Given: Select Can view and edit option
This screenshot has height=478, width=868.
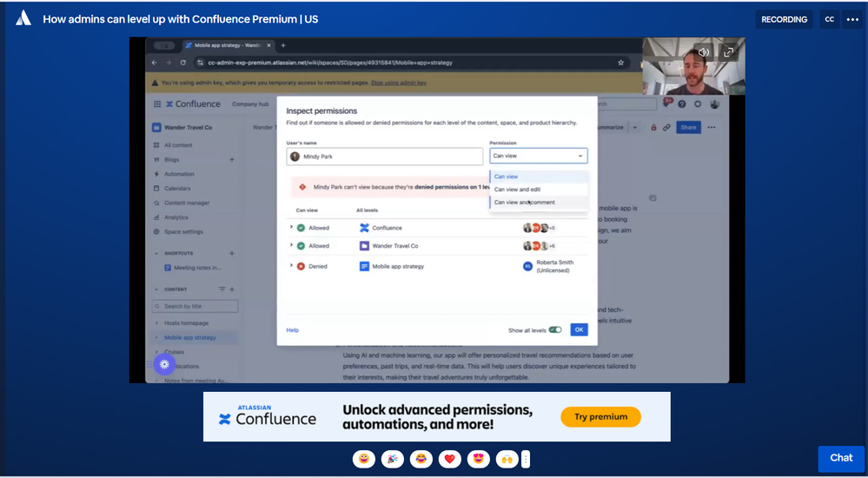Looking at the screenshot, I should click(539, 189).
